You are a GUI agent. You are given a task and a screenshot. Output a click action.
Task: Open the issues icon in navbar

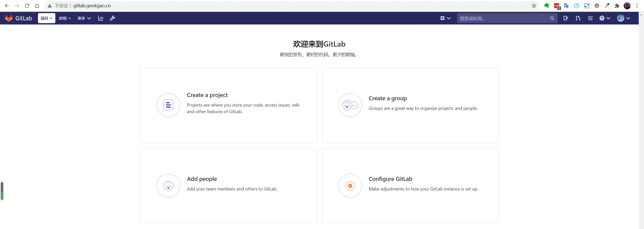(566, 18)
